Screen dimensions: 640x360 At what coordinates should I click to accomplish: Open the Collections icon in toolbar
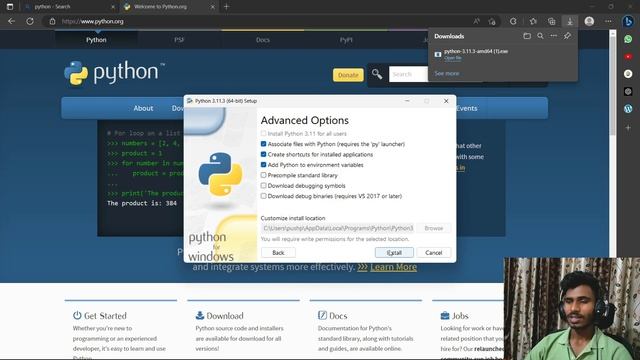coord(551,21)
